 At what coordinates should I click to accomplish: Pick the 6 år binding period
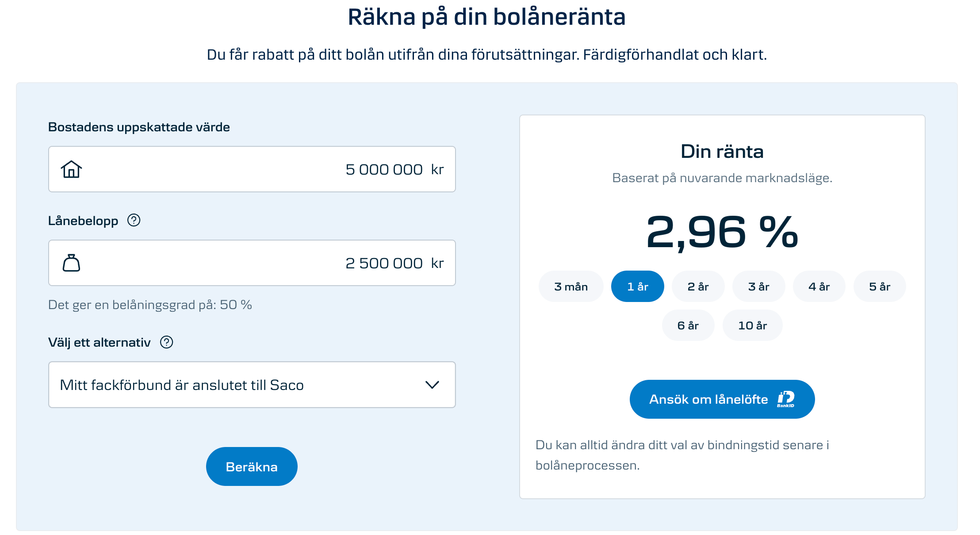[x=688, y=325]
